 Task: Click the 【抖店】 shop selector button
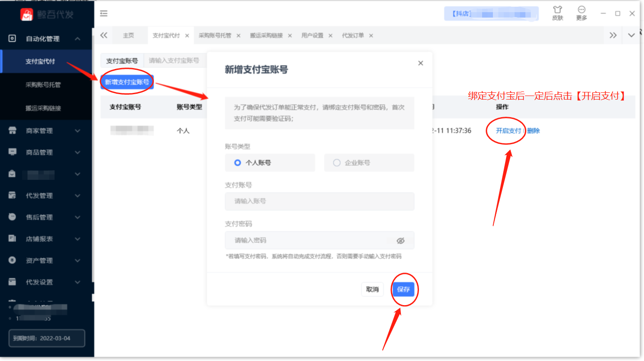491,14
